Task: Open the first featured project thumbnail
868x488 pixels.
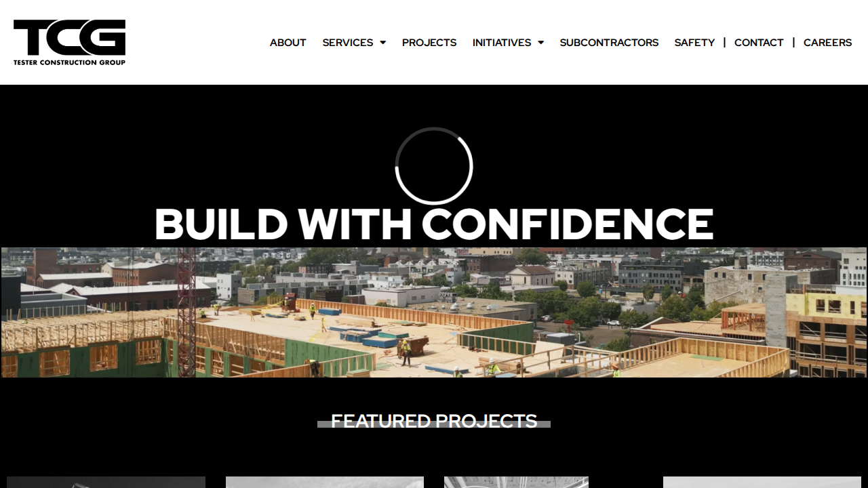Action: pos(106,482)
